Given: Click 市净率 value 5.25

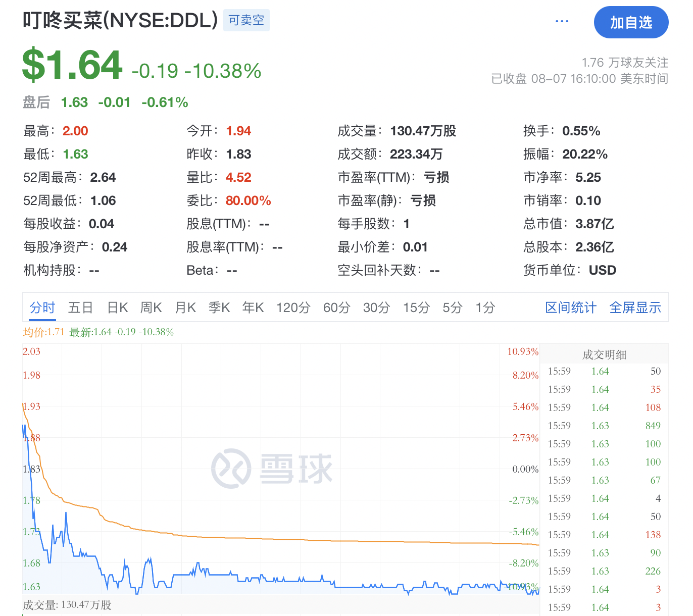Looking at the screenshot, I should tap(588, 177).
